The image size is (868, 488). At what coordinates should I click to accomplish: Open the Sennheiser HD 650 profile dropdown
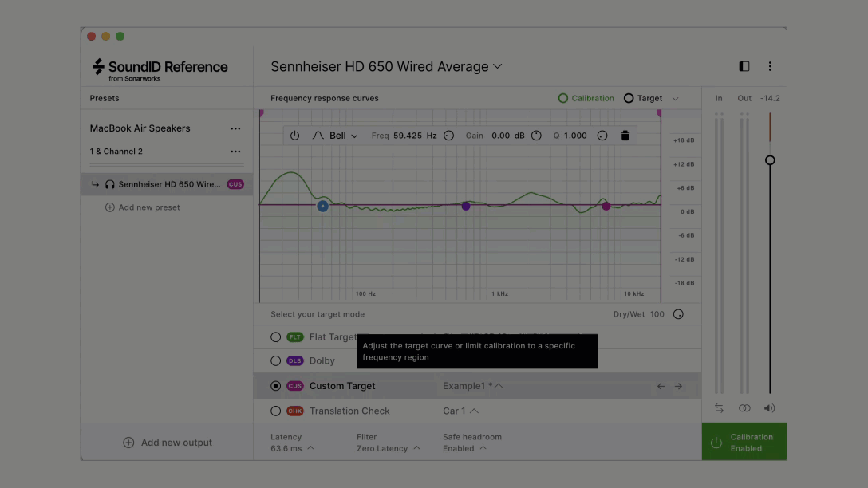386,66
